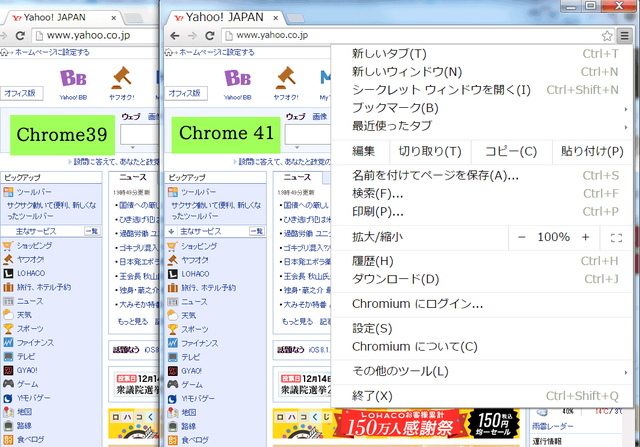
Task: Click 一覧 button in Chrome 41 window
Action: (x=257, y=231)
